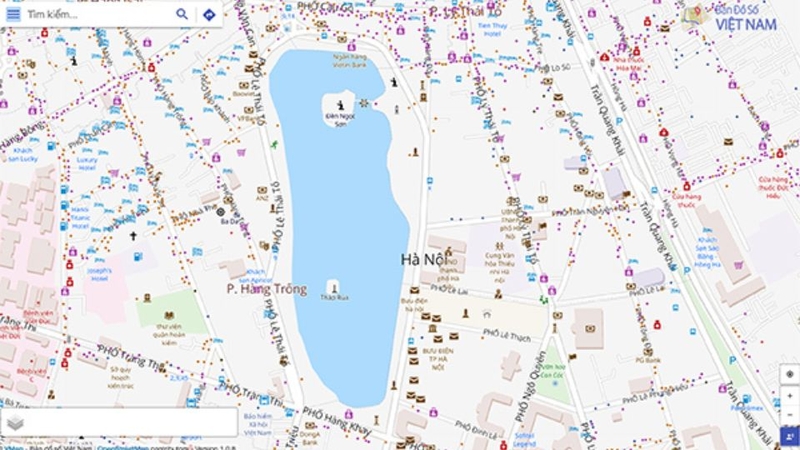
Task: Select the church cross marker near Joseph's Hotel
Action: pyautogui.click(x=133, y=236)
